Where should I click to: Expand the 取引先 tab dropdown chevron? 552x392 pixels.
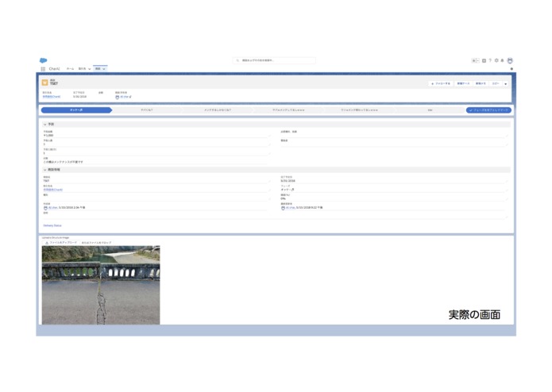coord(90,69)
